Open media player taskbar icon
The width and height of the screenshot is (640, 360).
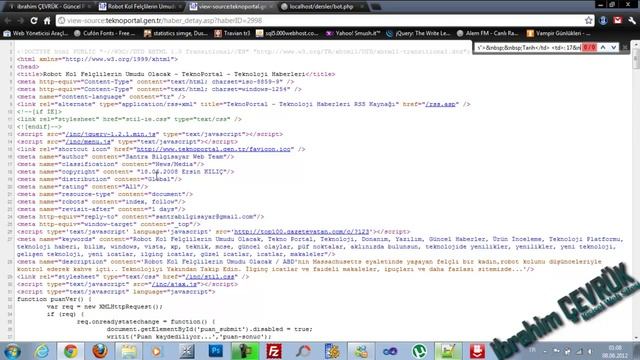[x=157, y=351]
